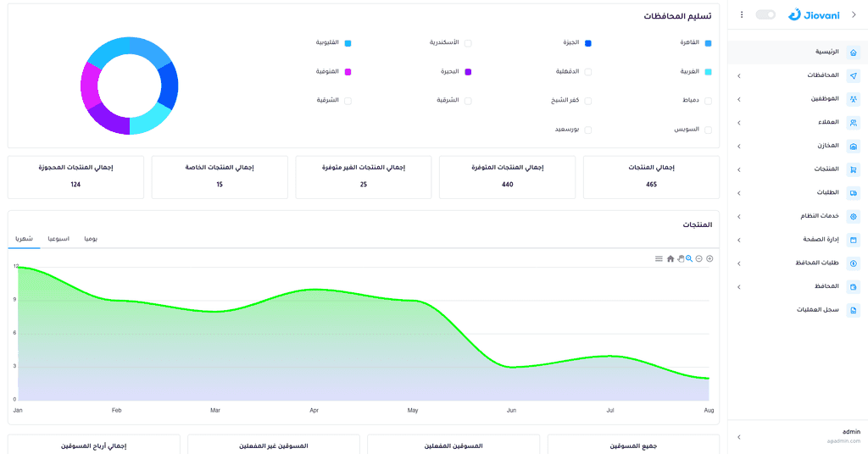Screen dimensions: 868x454
Task: Click the chart zoom-out minus icon
Action: [x=699, y=259]
